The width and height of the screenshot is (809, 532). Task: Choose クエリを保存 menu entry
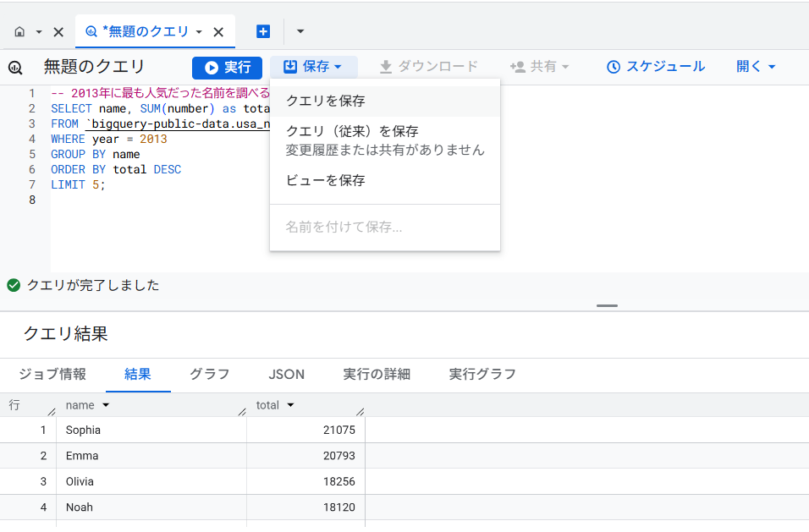(385, 101)
